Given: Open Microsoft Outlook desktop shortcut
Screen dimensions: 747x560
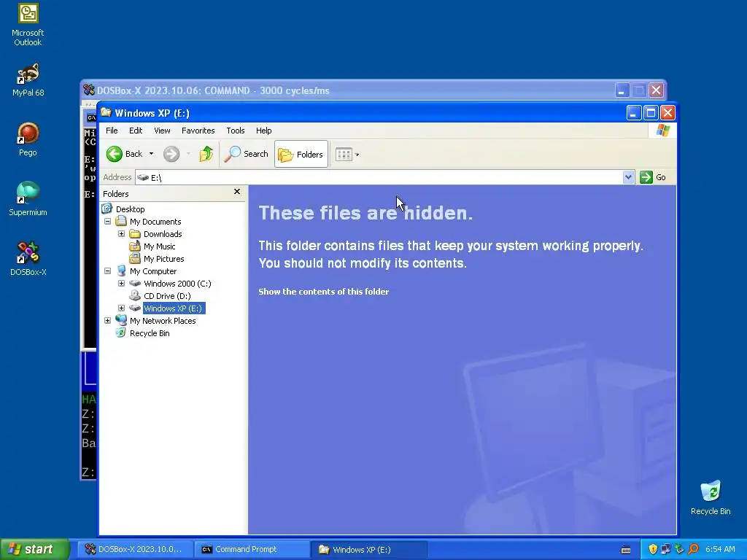Looking at the screenshot, I should 28,25.
